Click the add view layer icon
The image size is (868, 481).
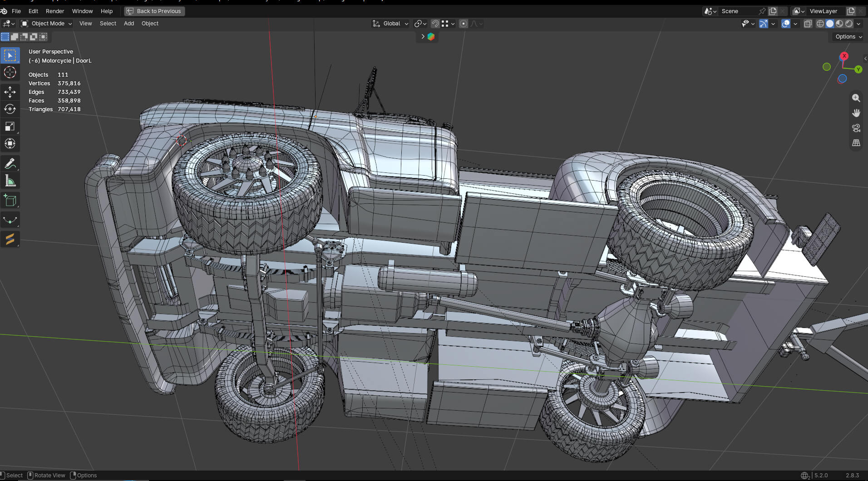coord(851,11)
